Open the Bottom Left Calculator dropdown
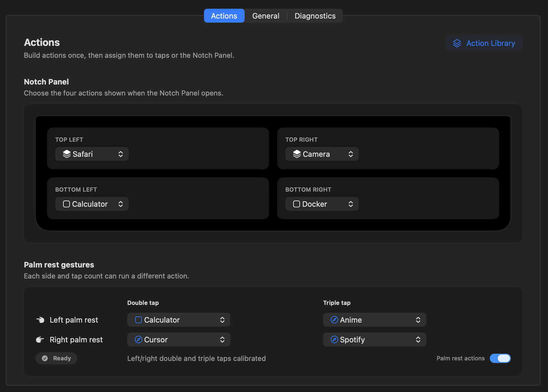This screenshot has width=548, height=392. 92,204
